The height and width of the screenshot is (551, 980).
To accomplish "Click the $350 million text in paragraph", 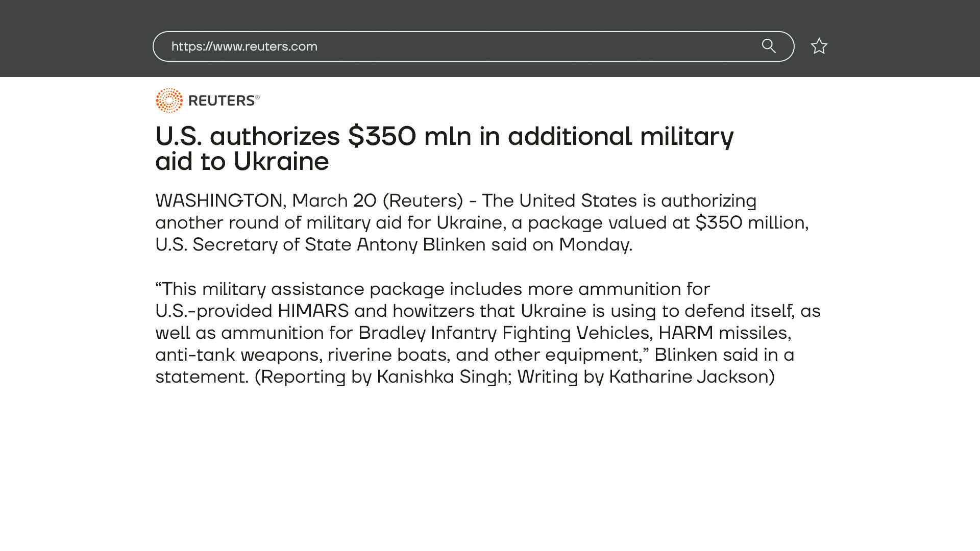I will click(750, 222).
